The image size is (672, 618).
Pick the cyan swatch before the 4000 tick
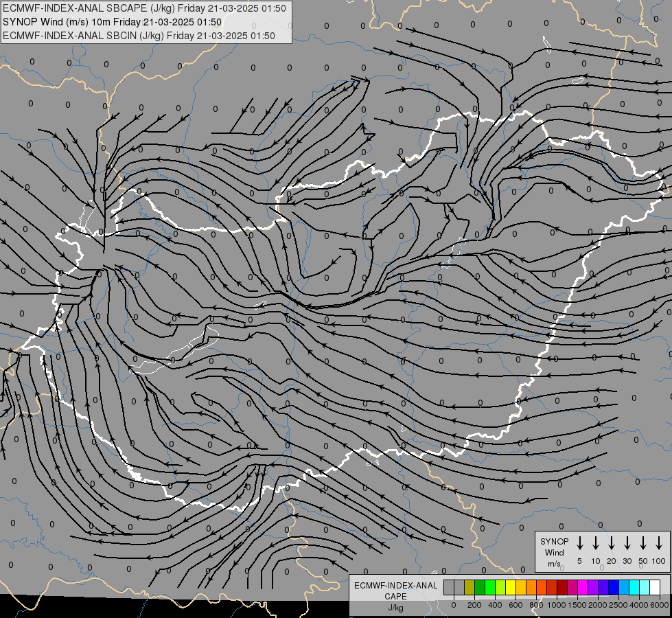(x=634, y=587)
